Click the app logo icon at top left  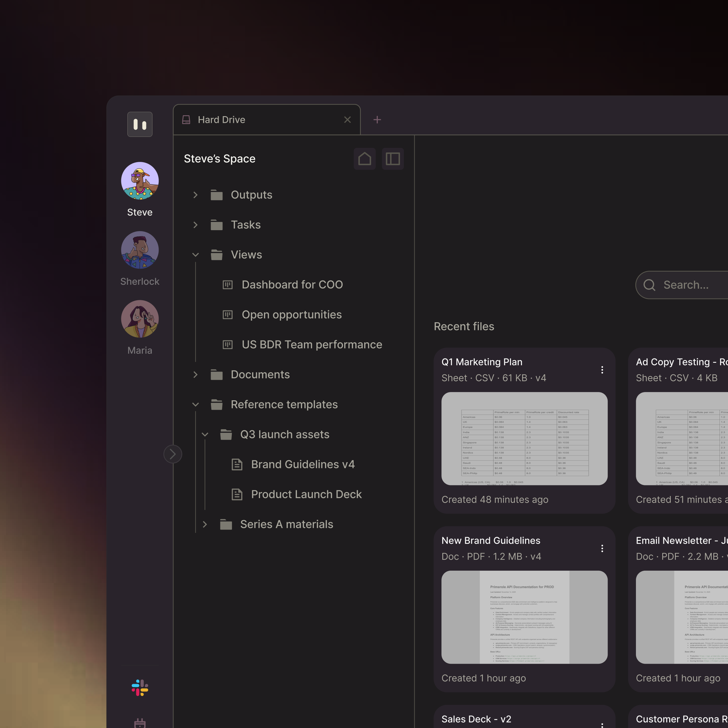[x=140, y=124]
